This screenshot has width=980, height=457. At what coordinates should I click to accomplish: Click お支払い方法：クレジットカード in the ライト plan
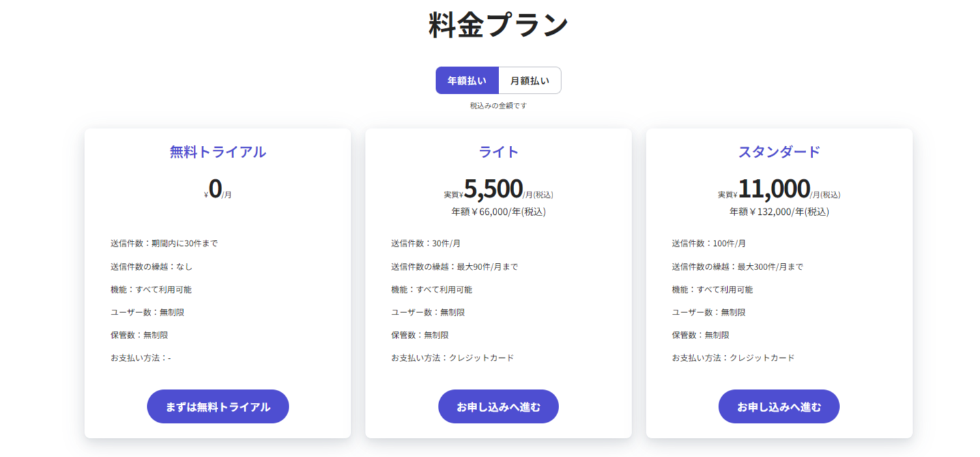[452, 358]
